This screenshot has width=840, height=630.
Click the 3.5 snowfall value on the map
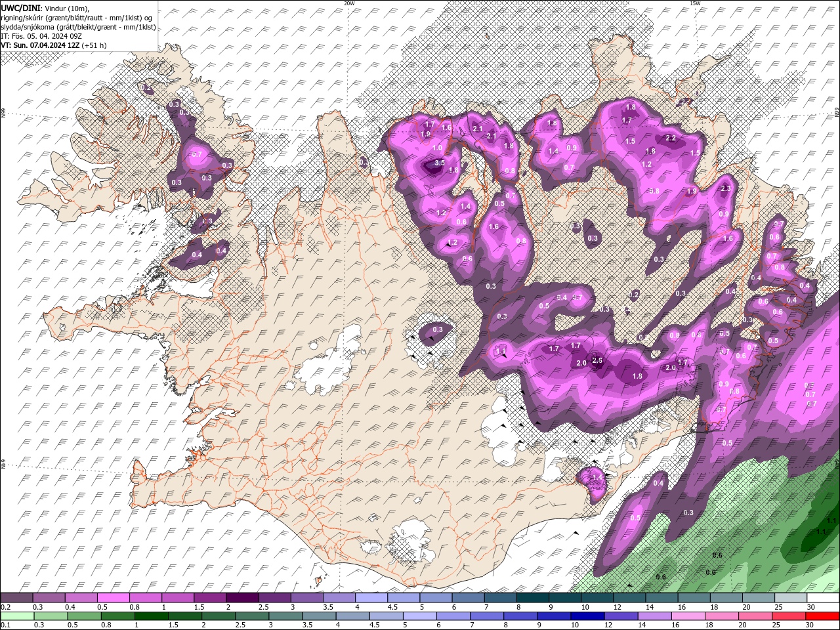point(440,163)
